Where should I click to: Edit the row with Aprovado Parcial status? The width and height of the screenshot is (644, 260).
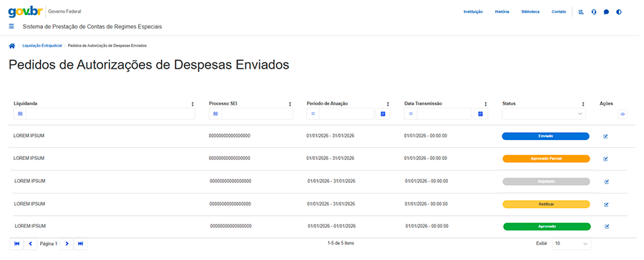[605, 159]
